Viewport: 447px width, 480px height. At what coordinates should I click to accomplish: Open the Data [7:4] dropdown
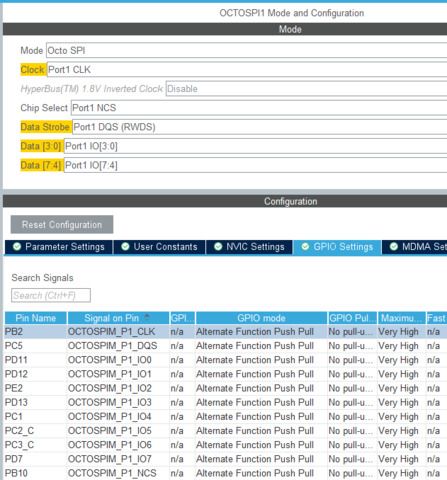click(255, 165)
